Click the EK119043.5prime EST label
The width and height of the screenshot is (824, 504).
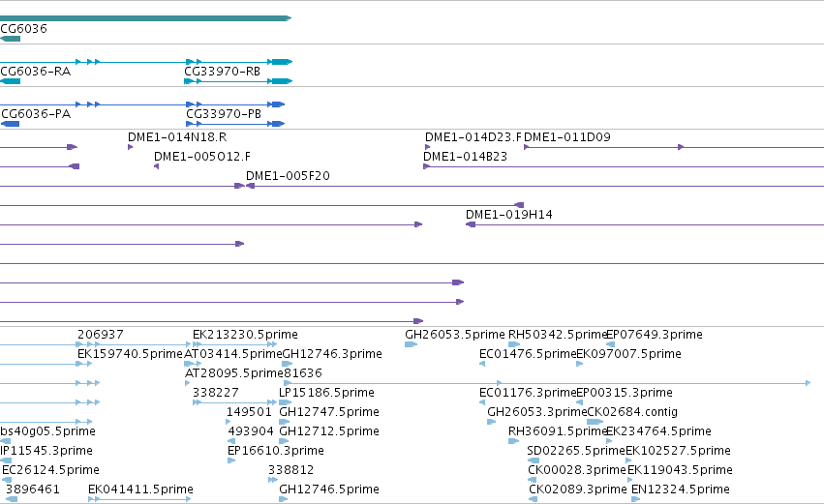pos(680,470)
